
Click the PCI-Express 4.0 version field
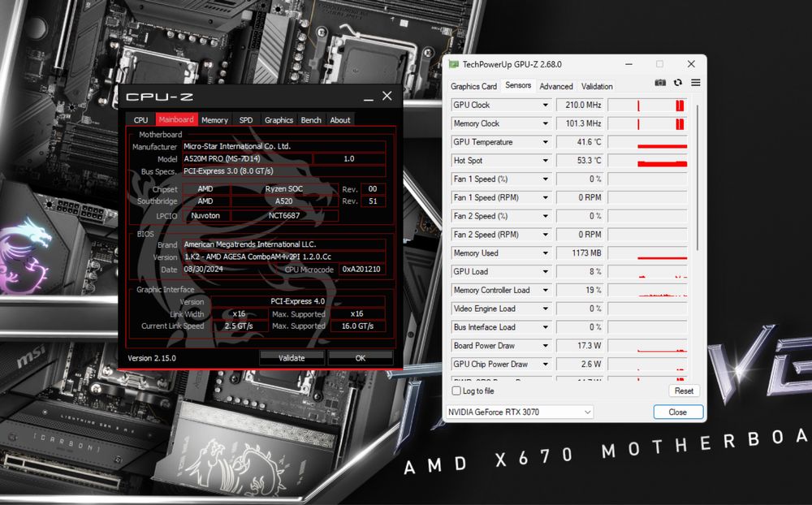(298, 301)
